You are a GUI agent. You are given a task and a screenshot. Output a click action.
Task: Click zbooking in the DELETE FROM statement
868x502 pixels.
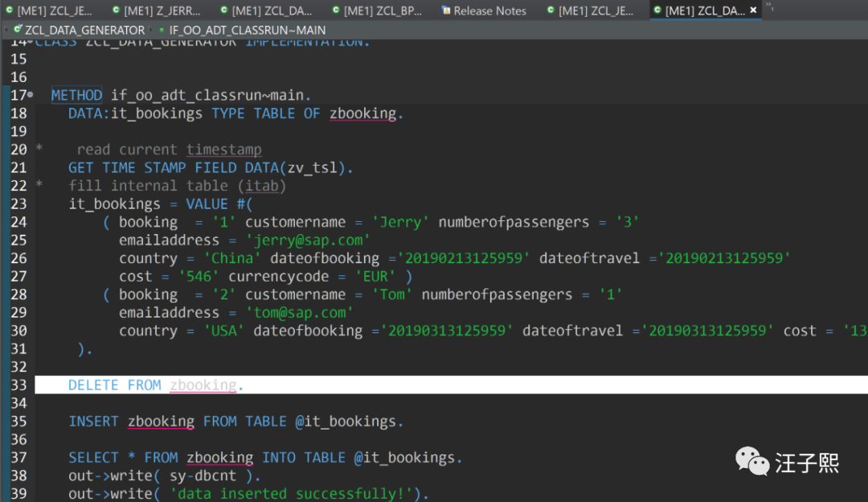tap(203, 385)
